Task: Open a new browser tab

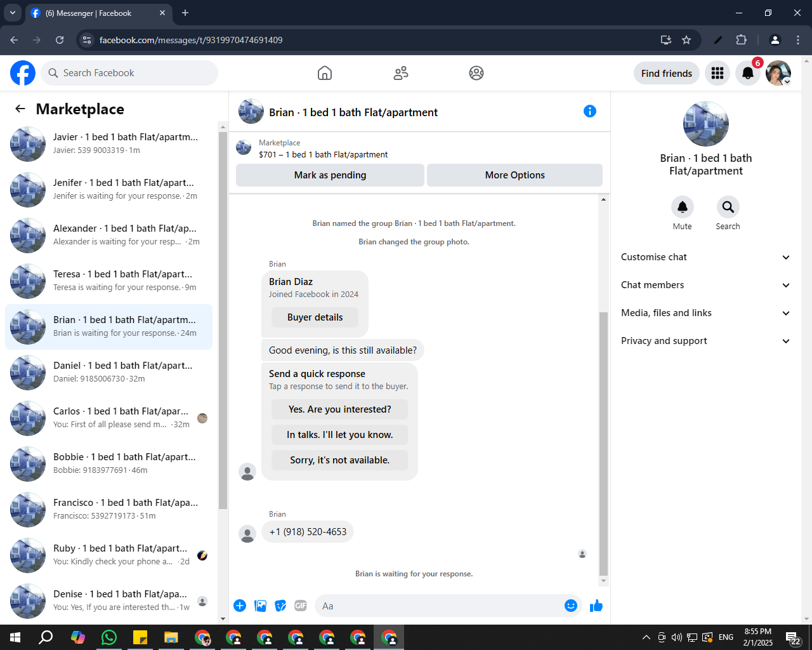Action: 185,13
